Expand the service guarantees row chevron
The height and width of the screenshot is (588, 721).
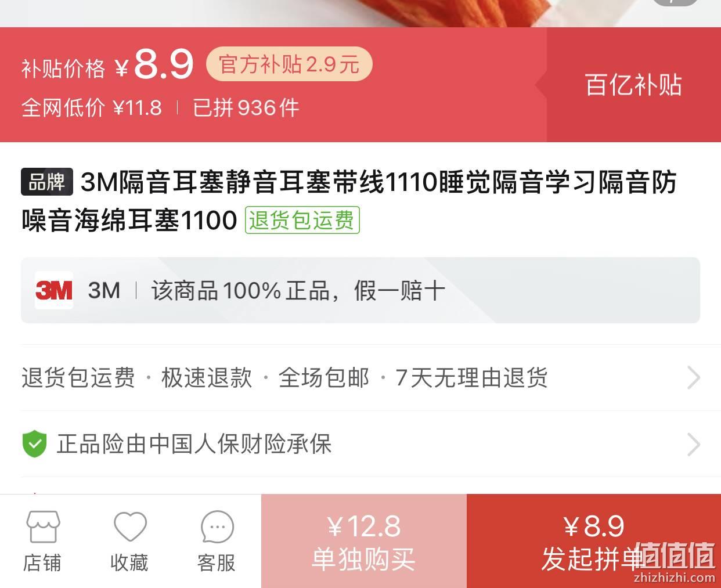click(693, 378)
